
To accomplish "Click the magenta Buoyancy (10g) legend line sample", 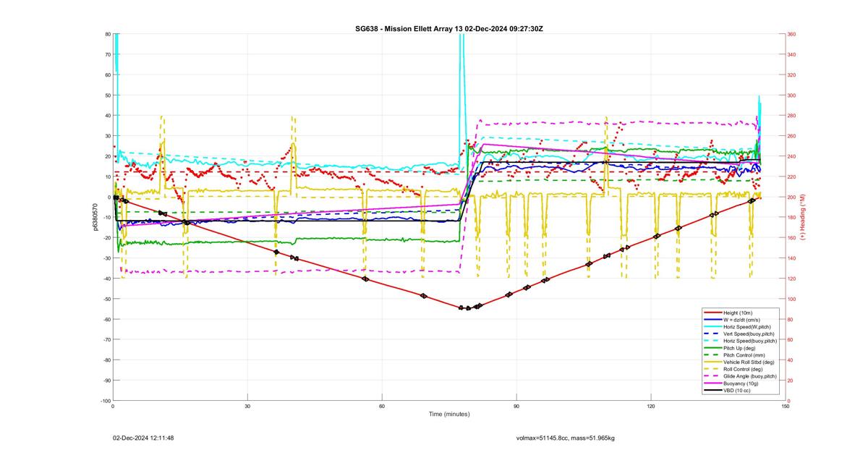I will click(712, 383).
